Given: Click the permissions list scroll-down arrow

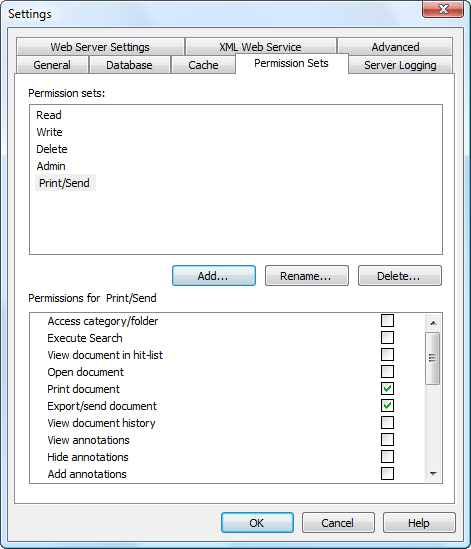Looking at the screenshot, I should point(433,474).
